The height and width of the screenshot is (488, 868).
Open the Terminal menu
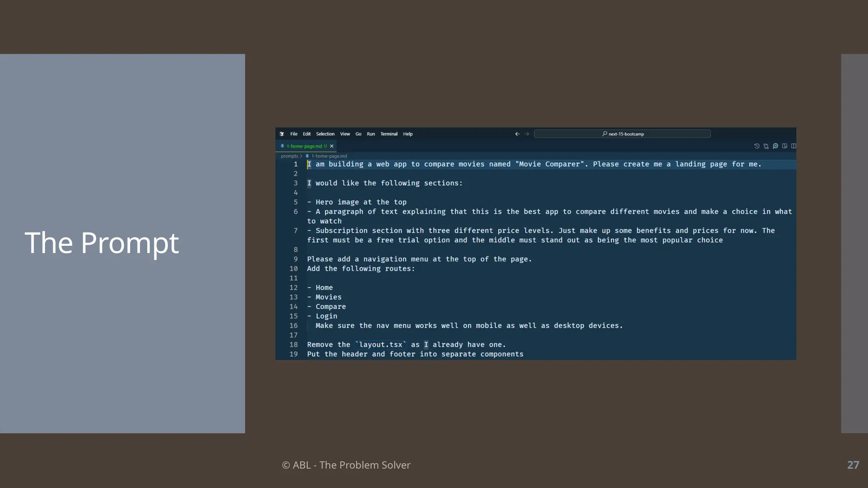tap(389, 134)
